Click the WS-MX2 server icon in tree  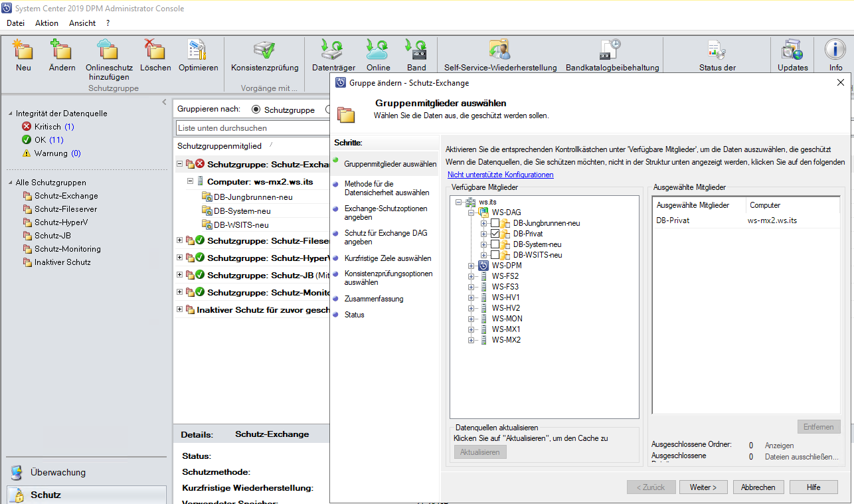(483, 340)
